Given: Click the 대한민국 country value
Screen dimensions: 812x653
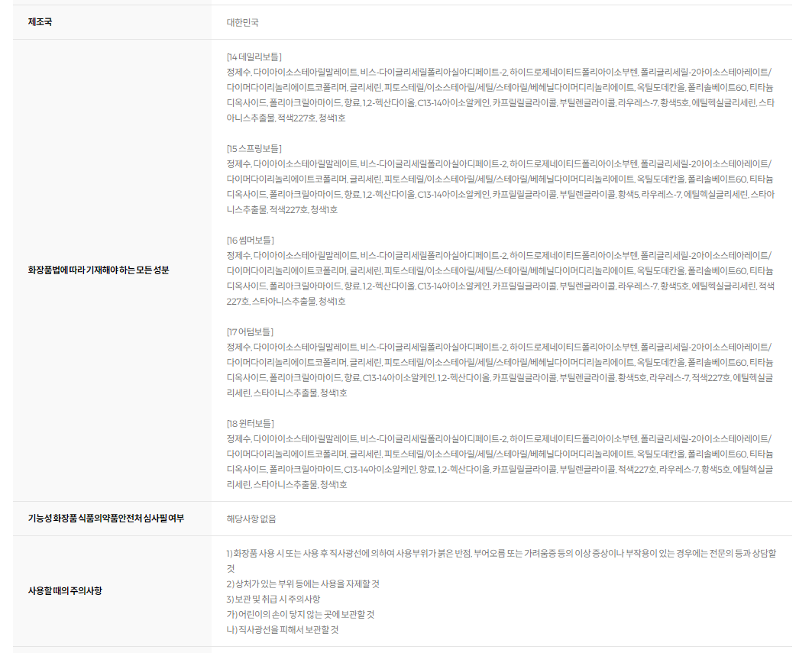Looking at the screenshot, I should (242, 22).
